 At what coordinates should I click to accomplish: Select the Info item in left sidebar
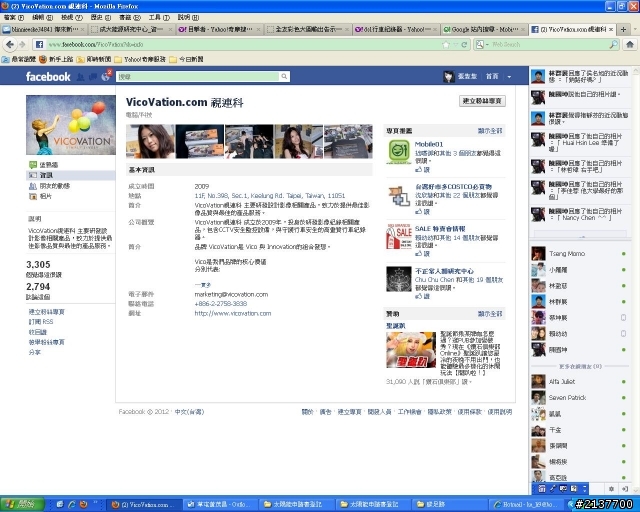pyautogui.click(x=71, y=175)
